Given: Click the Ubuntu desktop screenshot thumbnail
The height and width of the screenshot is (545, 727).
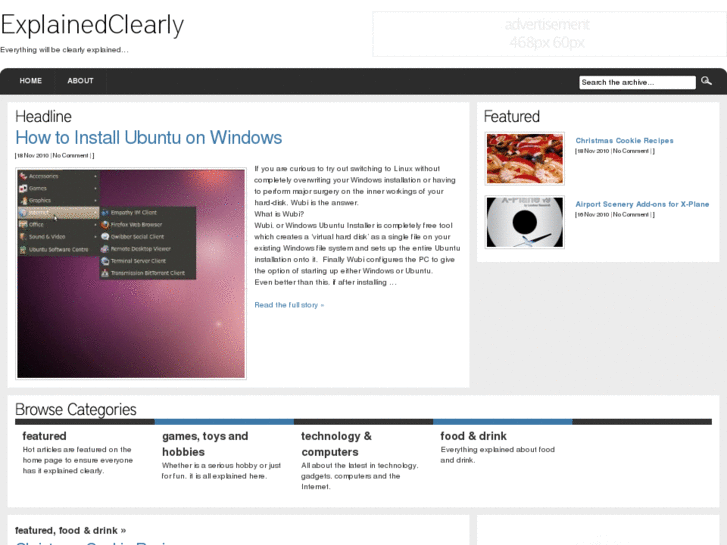Looking at the screenshot, I should (131, 274).
